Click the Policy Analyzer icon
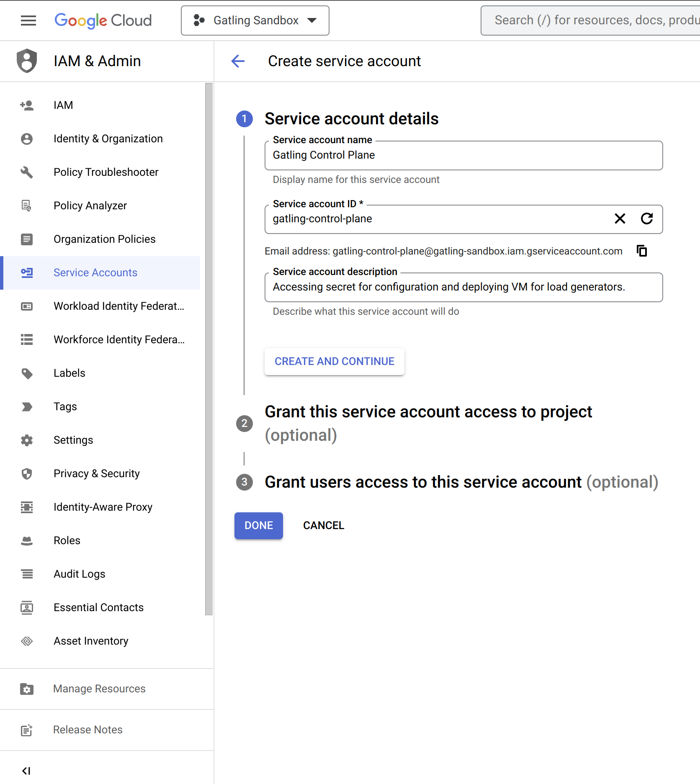This screenshot has height=784, width=700. [x=27, y=206]
